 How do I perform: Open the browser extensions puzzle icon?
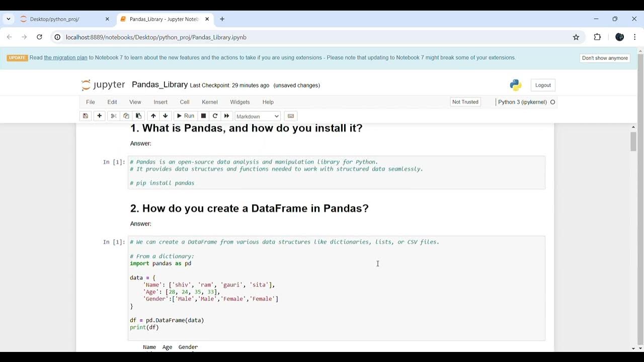pyautogui.click(x=597, y=37)
